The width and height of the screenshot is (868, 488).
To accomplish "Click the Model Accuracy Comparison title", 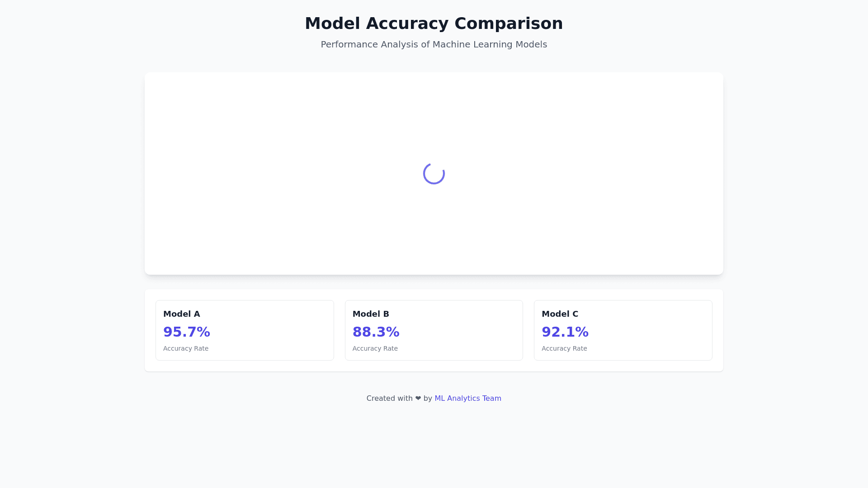I will (x=434, y=23).
